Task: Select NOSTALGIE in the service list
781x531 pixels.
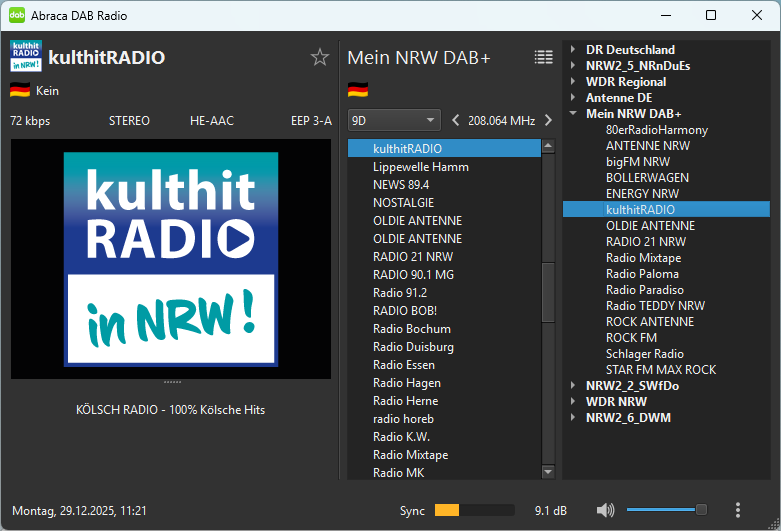Action: [403, 203]
